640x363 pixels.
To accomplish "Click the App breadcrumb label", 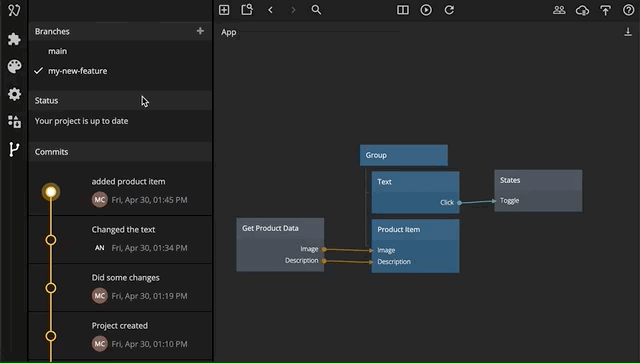I will tap(229, 32).
